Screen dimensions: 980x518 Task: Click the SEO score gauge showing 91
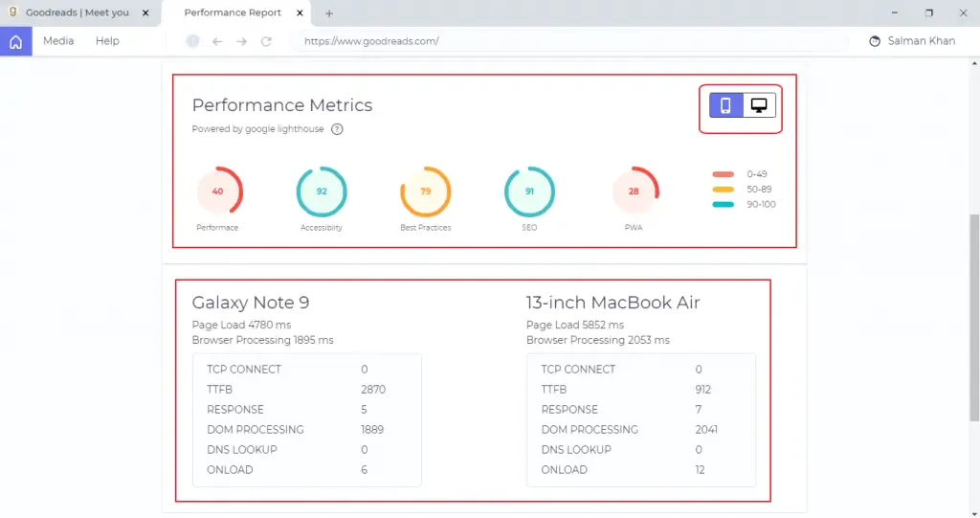click(529, 191)
